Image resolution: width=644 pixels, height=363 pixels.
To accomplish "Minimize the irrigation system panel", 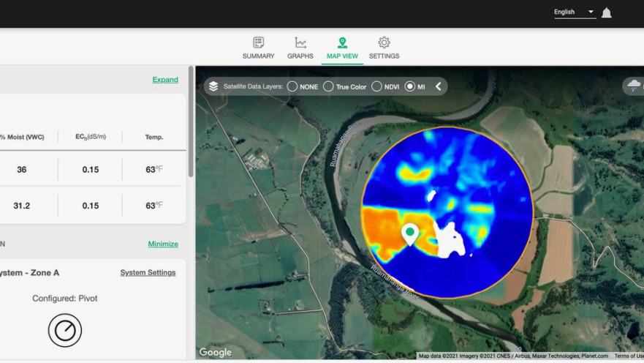I will coord(163,244).
